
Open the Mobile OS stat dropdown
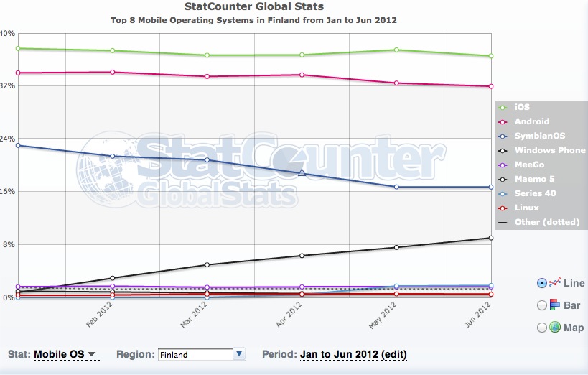click(65, 354)
